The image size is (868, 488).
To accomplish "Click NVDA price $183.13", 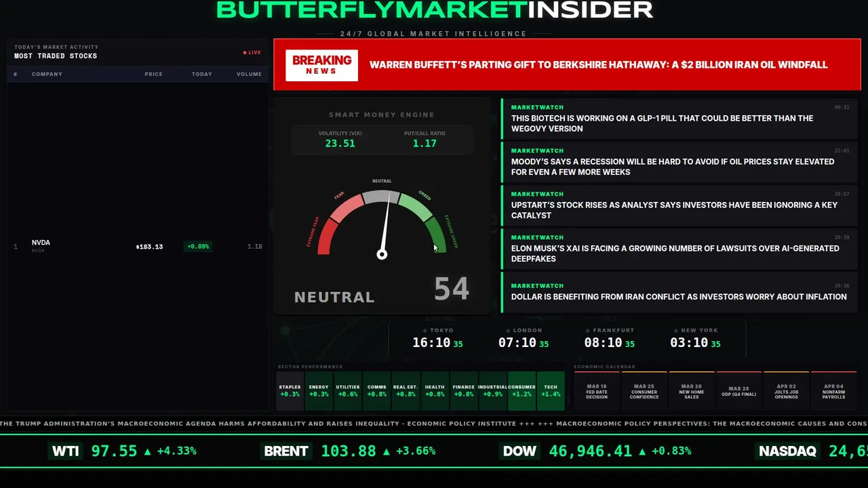I will [149, 247].
